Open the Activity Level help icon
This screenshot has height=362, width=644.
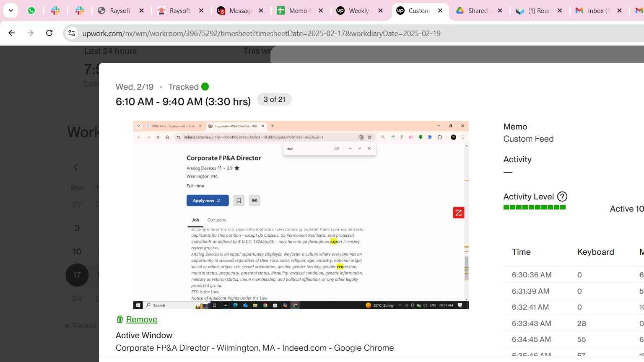(562, 197)
